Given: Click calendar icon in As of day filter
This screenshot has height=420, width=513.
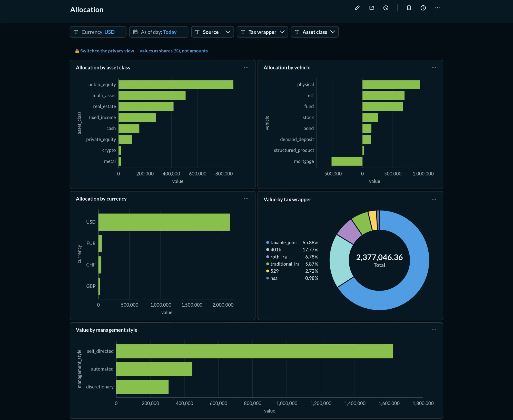Looking at the screenshot, I should [x=135, y=32].
